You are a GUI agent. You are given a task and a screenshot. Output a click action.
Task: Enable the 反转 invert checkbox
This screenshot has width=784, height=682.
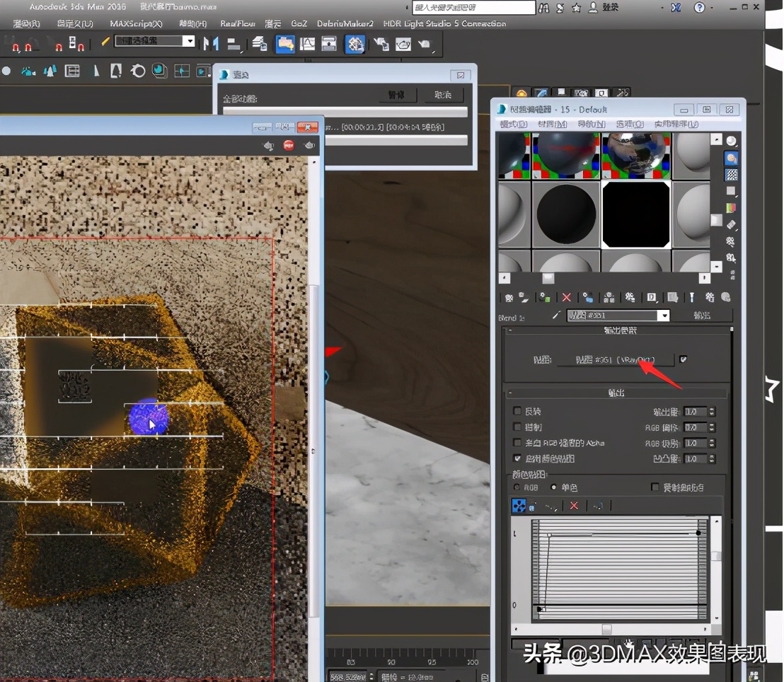click(x=517, y=410)
